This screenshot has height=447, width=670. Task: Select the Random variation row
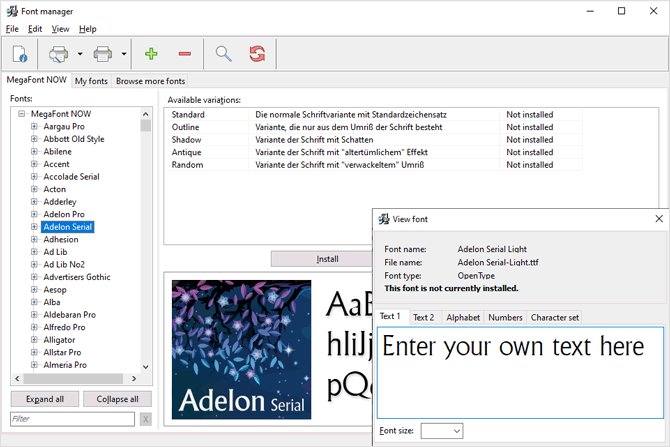click(x=373, y=165)
